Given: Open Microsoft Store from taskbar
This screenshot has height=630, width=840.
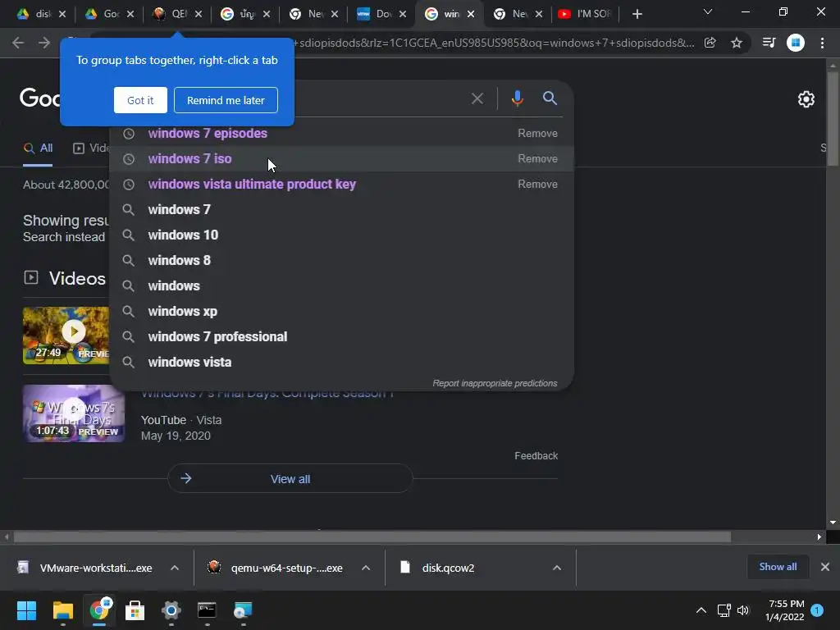Looking at the screenshot, I should 135,610.
